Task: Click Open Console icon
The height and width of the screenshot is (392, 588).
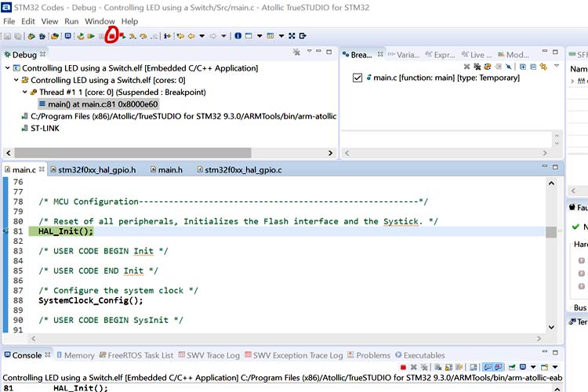Action: click(545, 367)
